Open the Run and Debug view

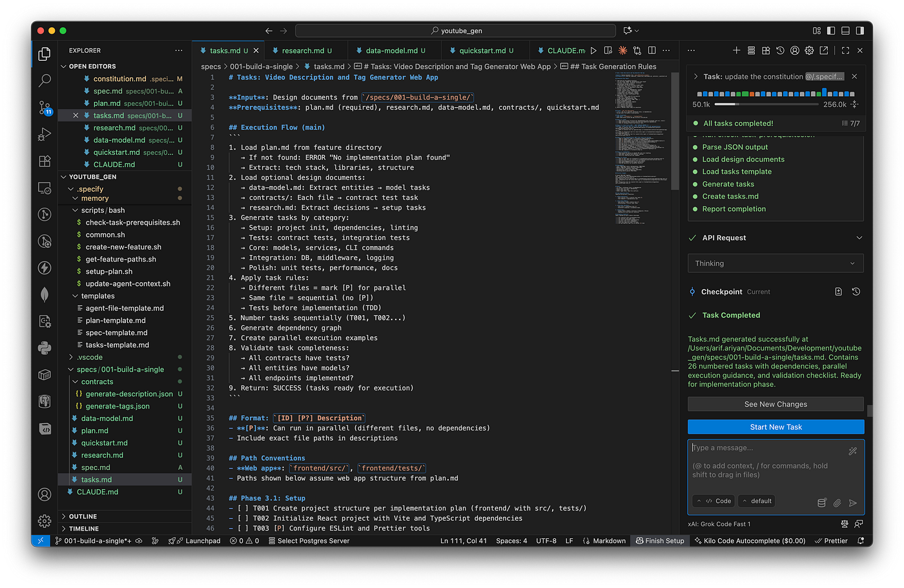[45, 134]
